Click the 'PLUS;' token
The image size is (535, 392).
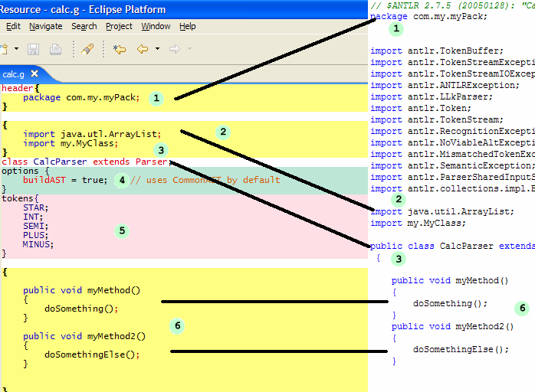35,235
